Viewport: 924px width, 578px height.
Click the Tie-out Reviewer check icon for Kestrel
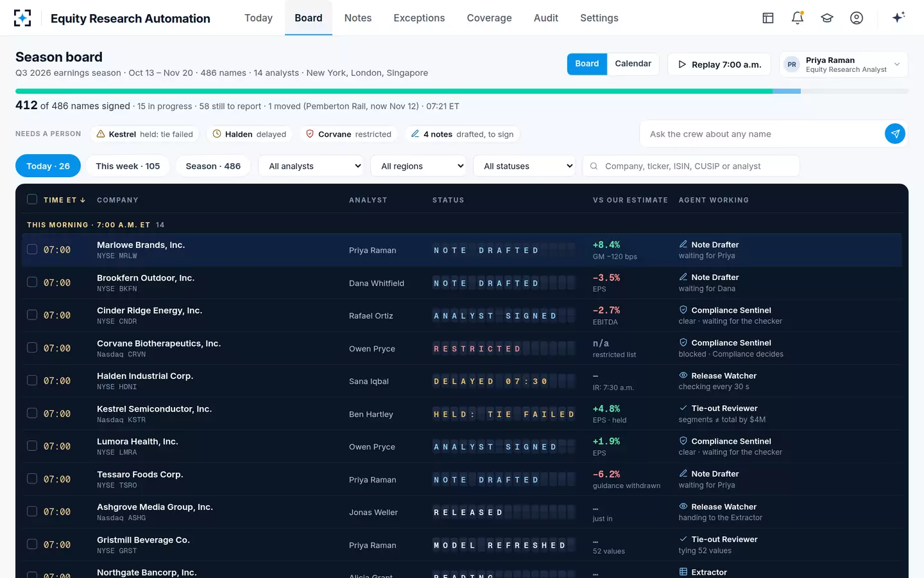[683, 408]
